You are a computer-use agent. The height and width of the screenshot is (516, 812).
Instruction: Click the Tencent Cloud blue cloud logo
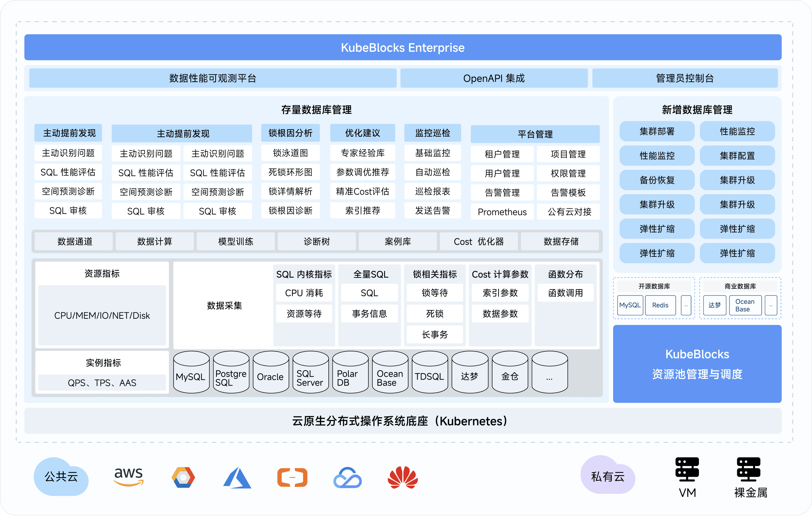click(348, 477)
